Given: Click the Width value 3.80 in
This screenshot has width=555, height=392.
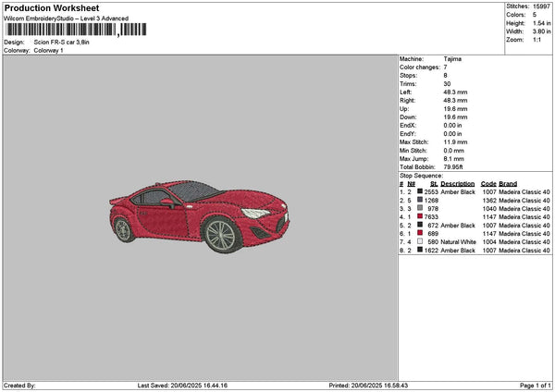Looking at the screenshot, I should 541,31.
